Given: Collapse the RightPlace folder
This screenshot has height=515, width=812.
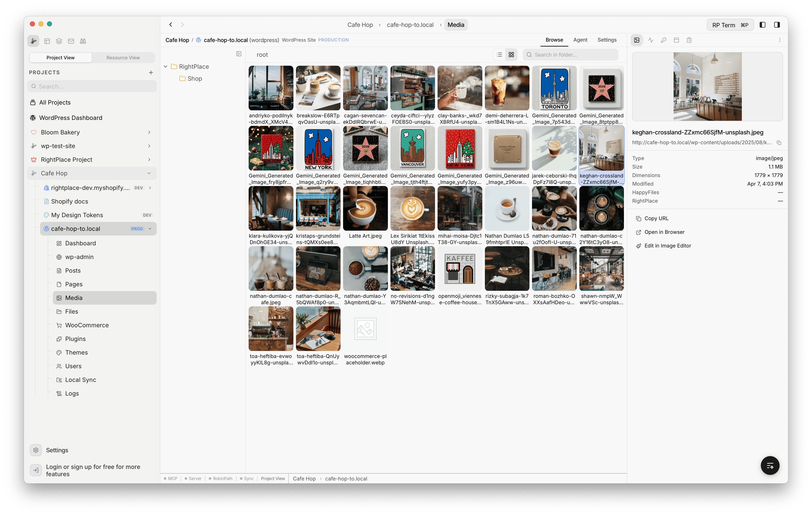Looking at the screenshot, I should [x=165, y=67].
